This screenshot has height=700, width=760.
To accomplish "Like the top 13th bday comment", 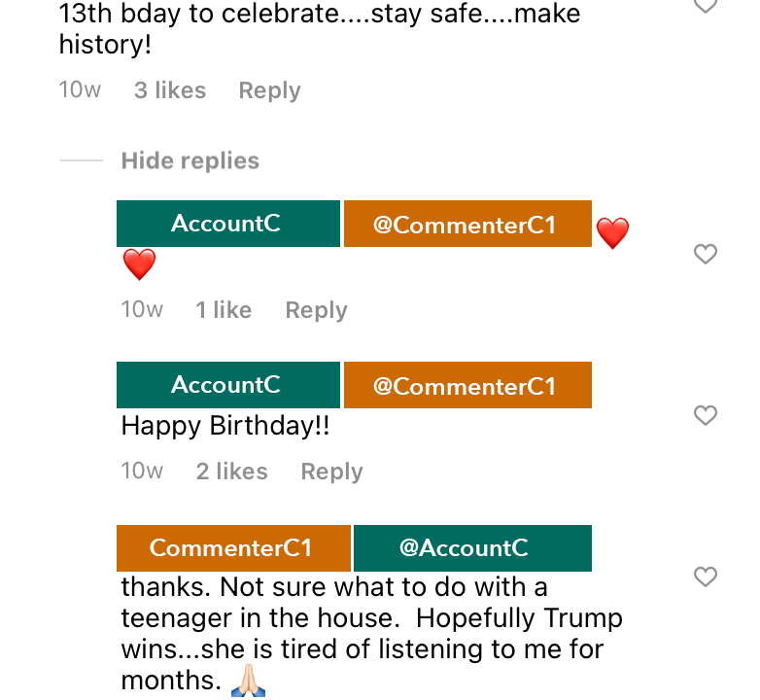I will tap(706, 6).
